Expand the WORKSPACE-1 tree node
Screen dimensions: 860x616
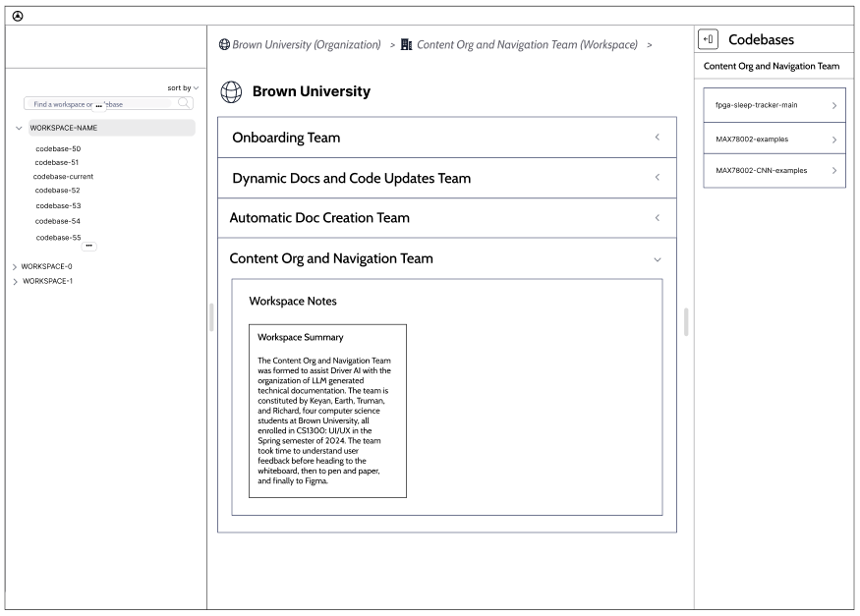click(15, 281)
